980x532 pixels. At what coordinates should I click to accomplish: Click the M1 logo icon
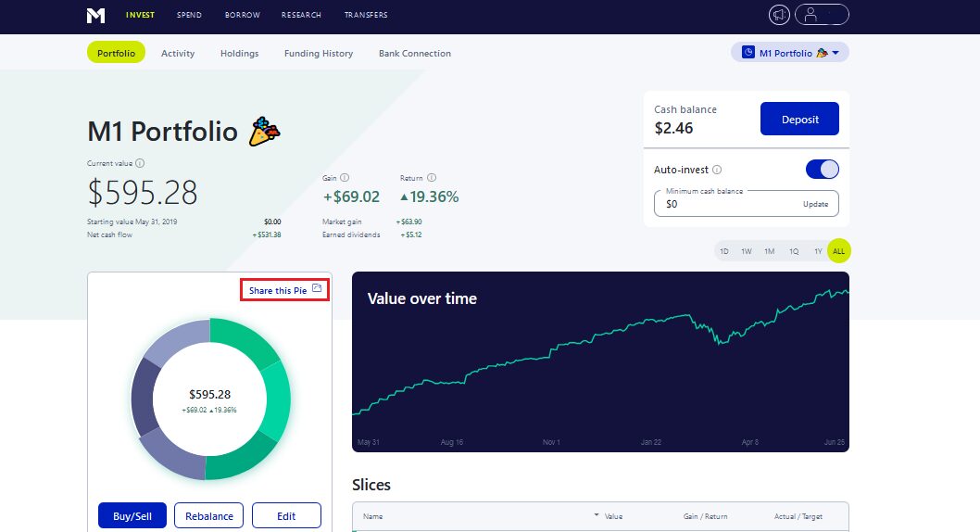point(95,15)
